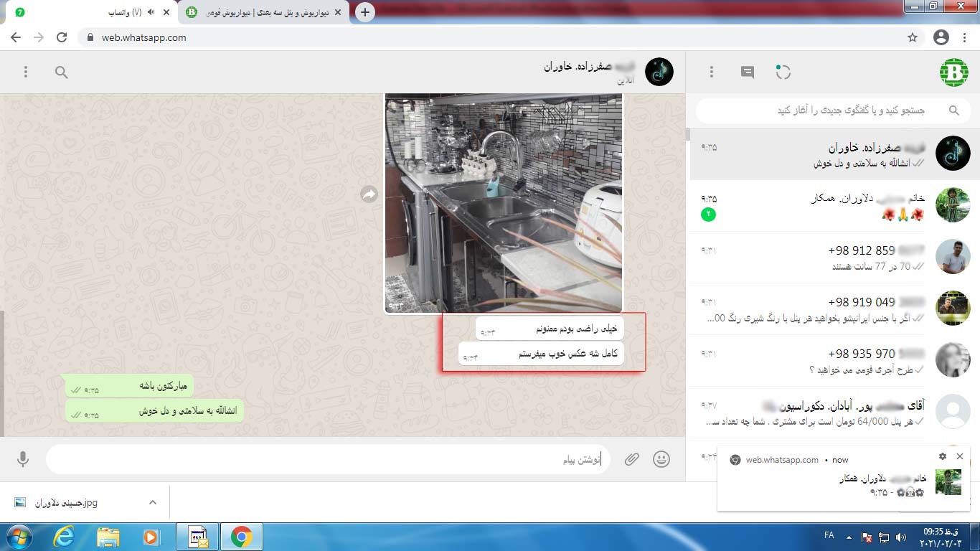Click the chat list search field
This screenshot has width=980, height=551.
(x=833, y=110)
